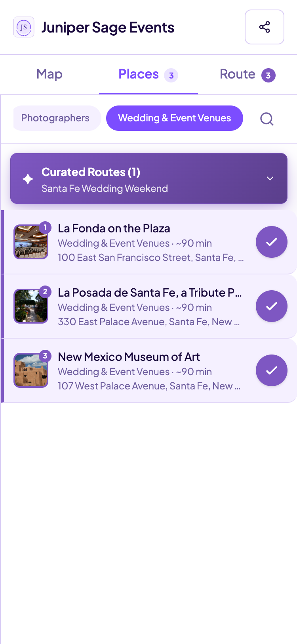Toggle the La Posada de Santa Fe checkmark
The image size is (297, 644).
click(272, 306)
